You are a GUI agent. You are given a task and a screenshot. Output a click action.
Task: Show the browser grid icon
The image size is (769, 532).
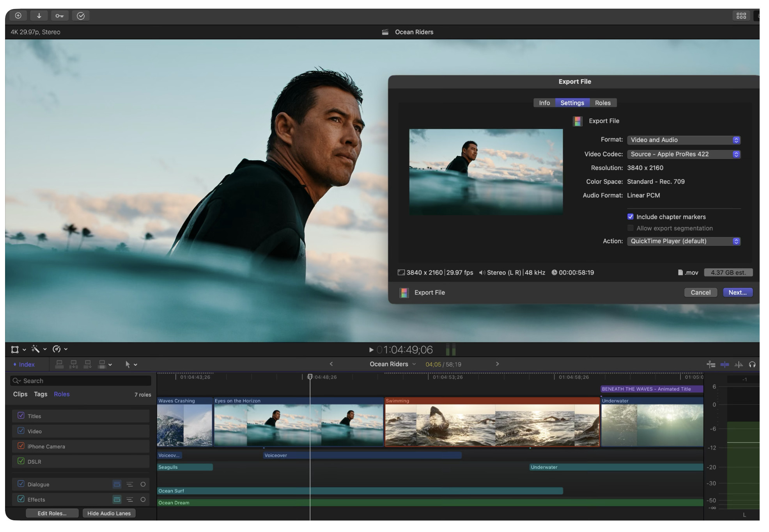(x=741, y=16)
